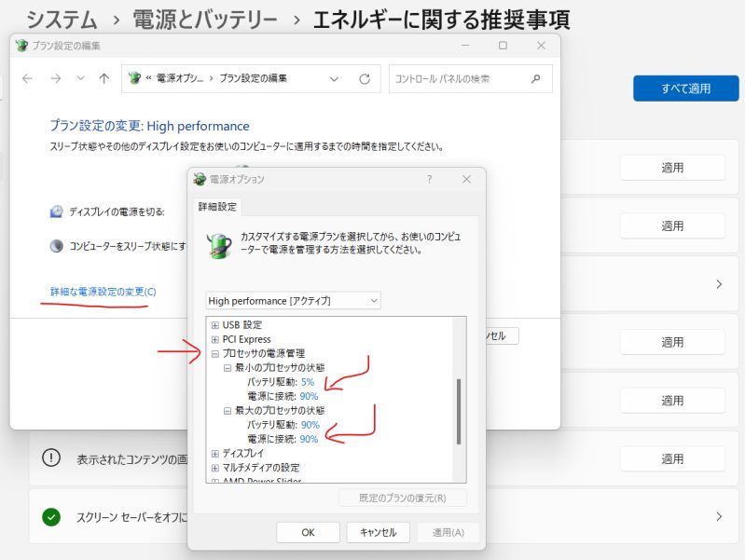745x560 pixels.
Task: Click the back arrow in Edit Plan Settings window
Action: tap(27, 79)
